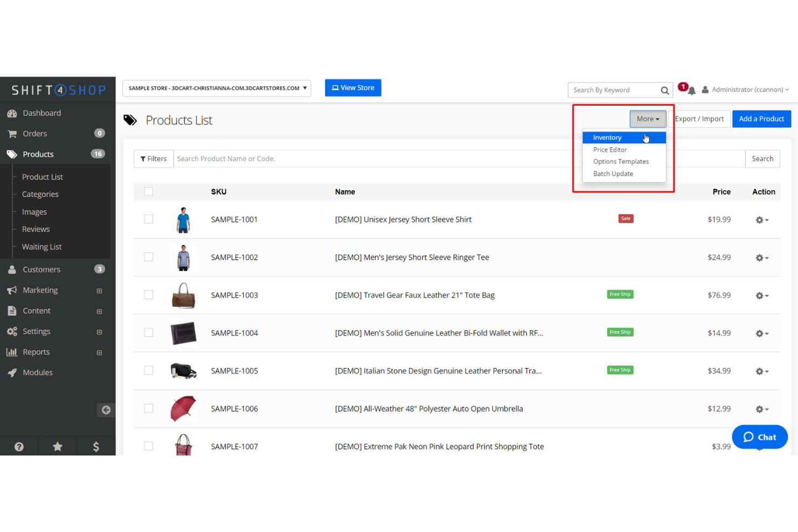The height and width of the screenshot is (532, 798).
Task: Open the Administrator account dropdown
Action: click(x=746, y=89)
